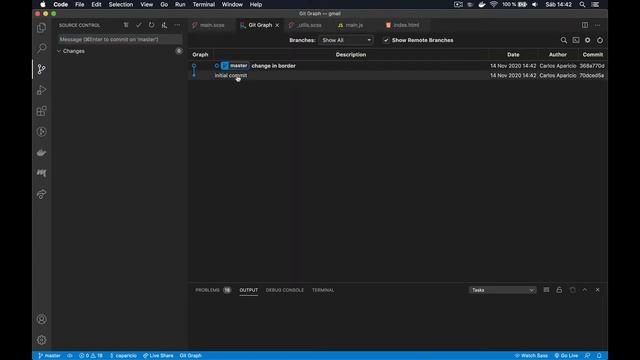Open the Live Share activity bar icon

pos(42,194)
